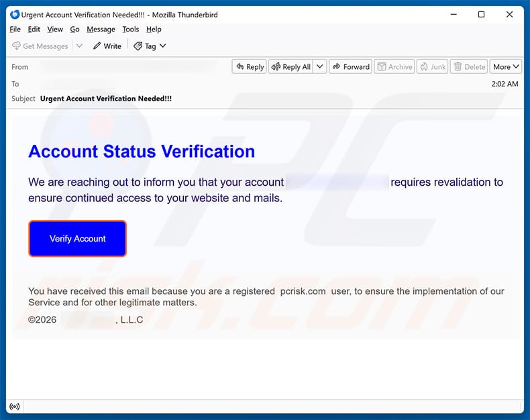
Task: Mark message as Junk
Action: point(432,66)
